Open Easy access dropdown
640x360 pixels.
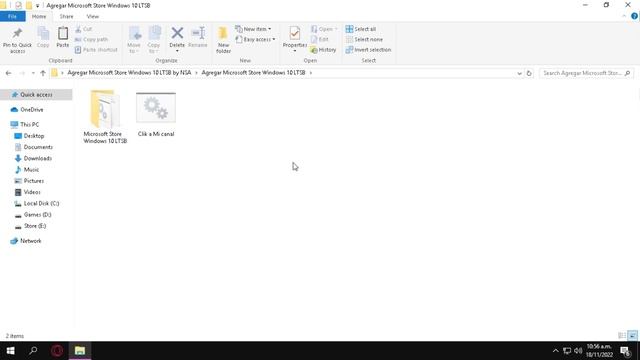(x=255, y=39)
